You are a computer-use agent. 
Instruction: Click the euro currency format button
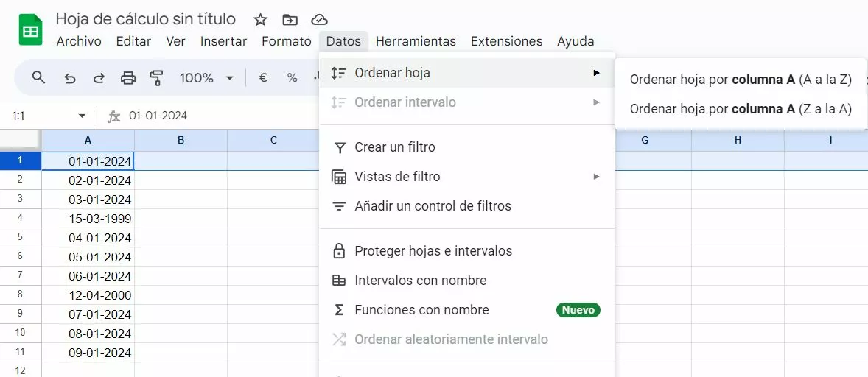[x=263, y=77]
